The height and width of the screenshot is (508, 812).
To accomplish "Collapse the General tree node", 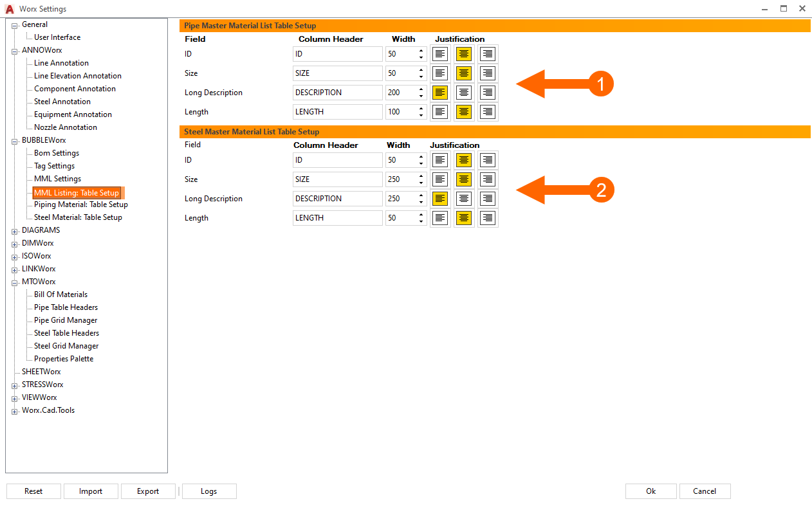I will 14,25.
